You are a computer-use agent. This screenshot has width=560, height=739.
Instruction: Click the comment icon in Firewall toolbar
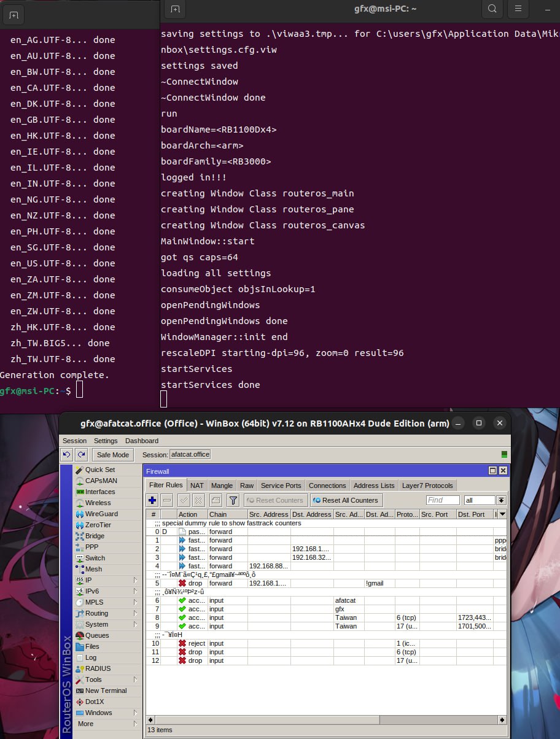216,500
